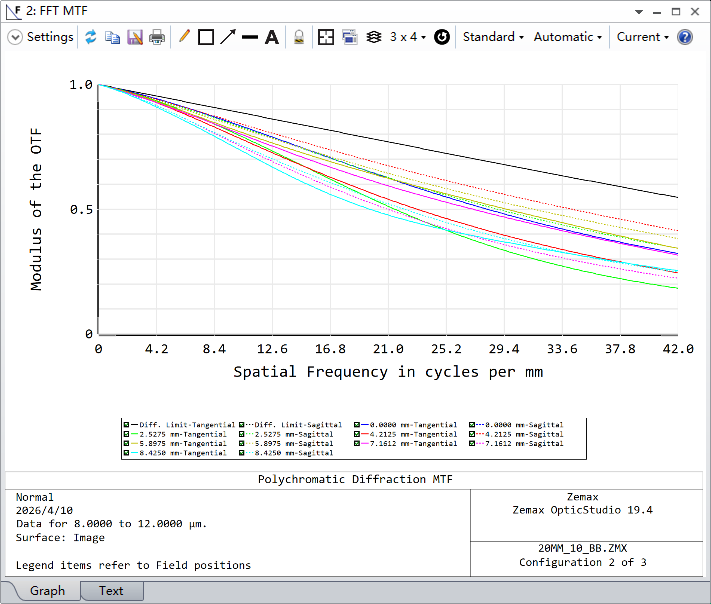Switch to the Graph tab
Screen dimensions: 711x604
[47, 591]
